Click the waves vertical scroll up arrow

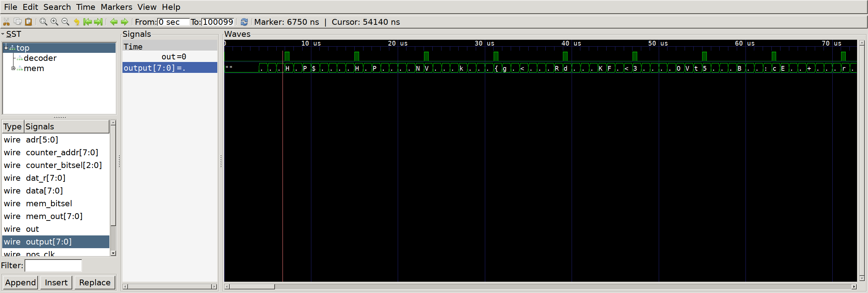862,43
